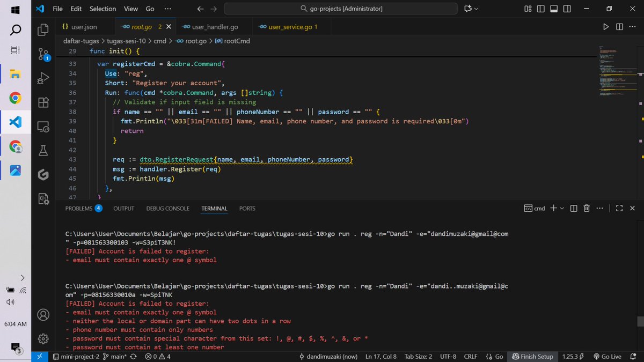Open the Selection menu
Screen dimensions: 644x362
(x=103, y=9)
